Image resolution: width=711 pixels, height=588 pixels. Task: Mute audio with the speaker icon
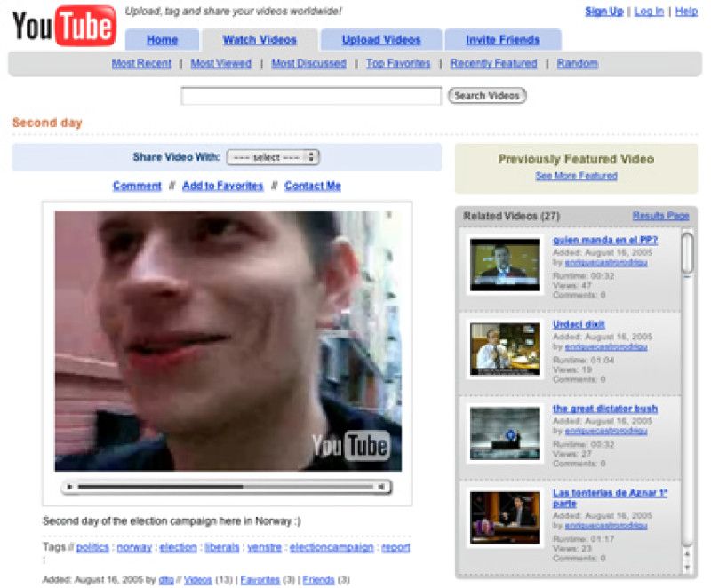point(381,487)
